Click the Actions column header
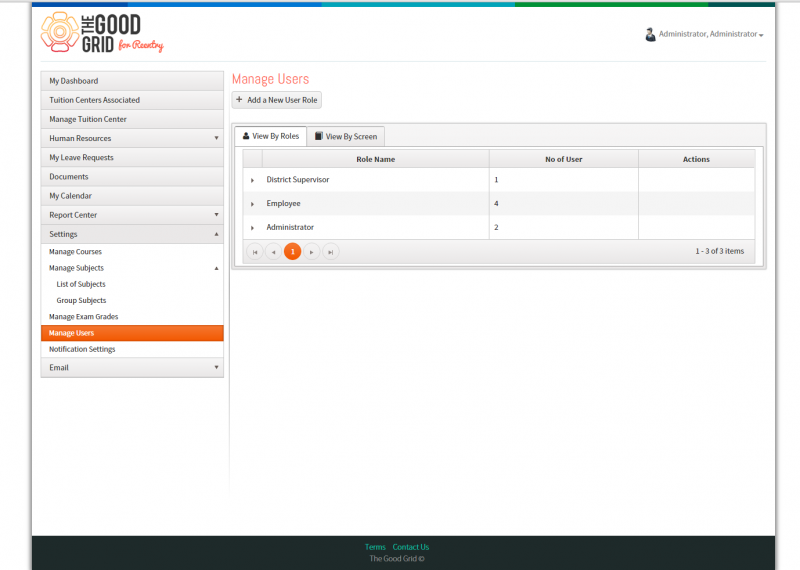This screenshot has height=570, width=800. tap(696, 159)
